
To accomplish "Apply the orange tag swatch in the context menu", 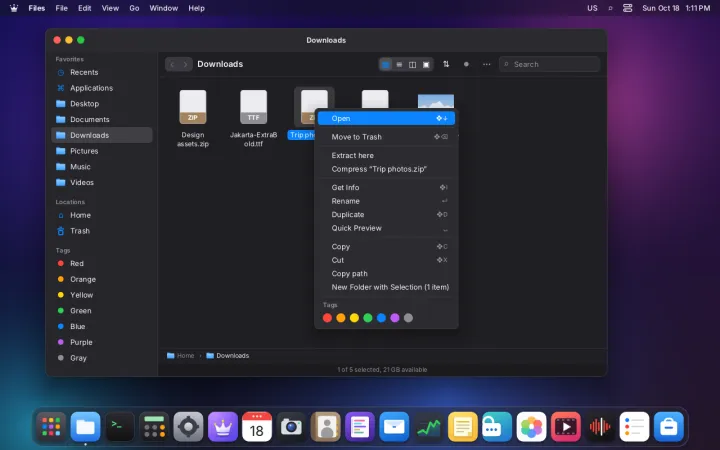I will coord(341,318).
